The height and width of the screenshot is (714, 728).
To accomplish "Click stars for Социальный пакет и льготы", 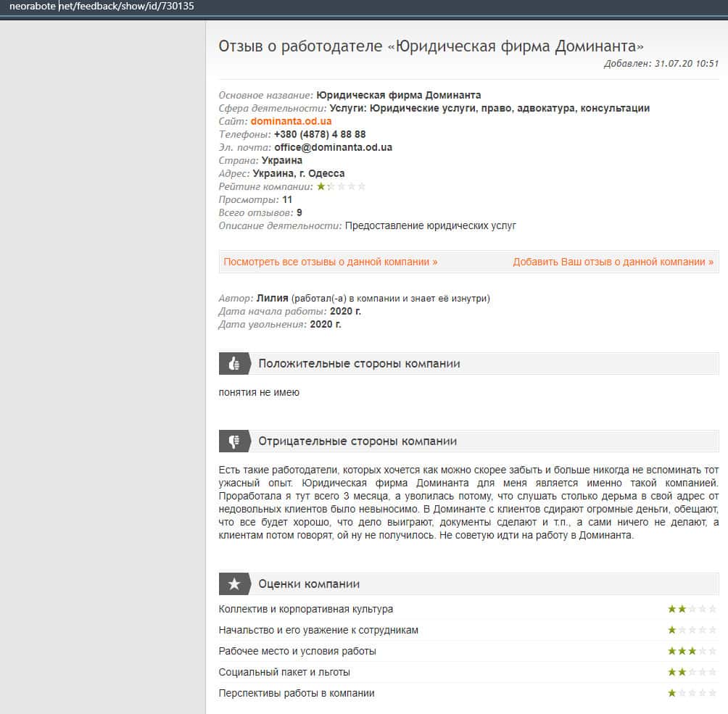I will (x=692, y=672).
